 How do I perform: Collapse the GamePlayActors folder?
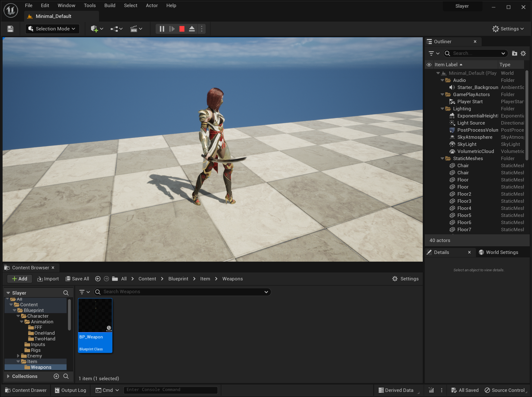[442, 94]
